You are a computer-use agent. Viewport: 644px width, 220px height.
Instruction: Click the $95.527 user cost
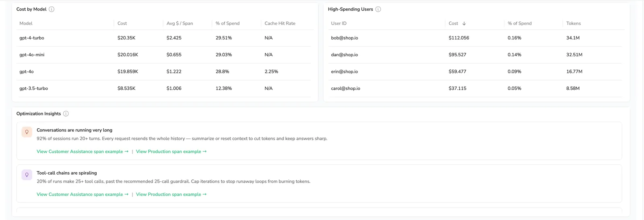458,55
